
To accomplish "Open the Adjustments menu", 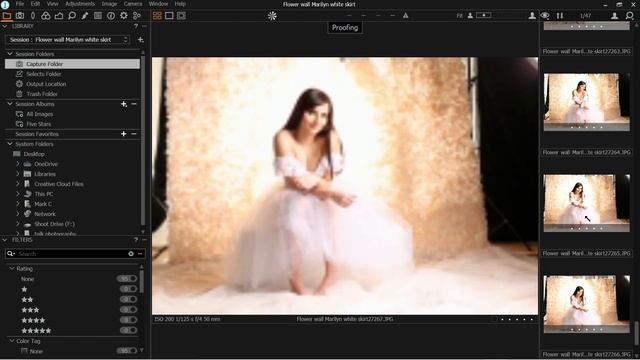I will 80,4.
